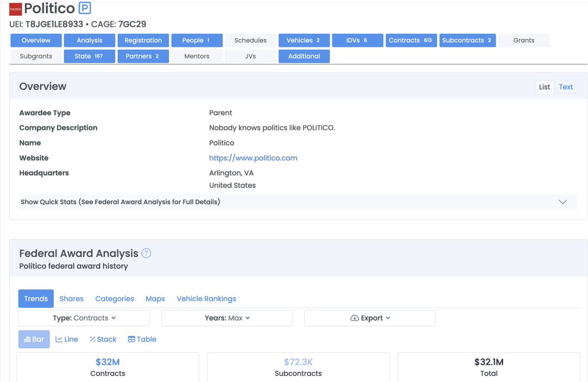Open the Mentors tab
The width and height of the screenshot is (588, 382).
197,56
